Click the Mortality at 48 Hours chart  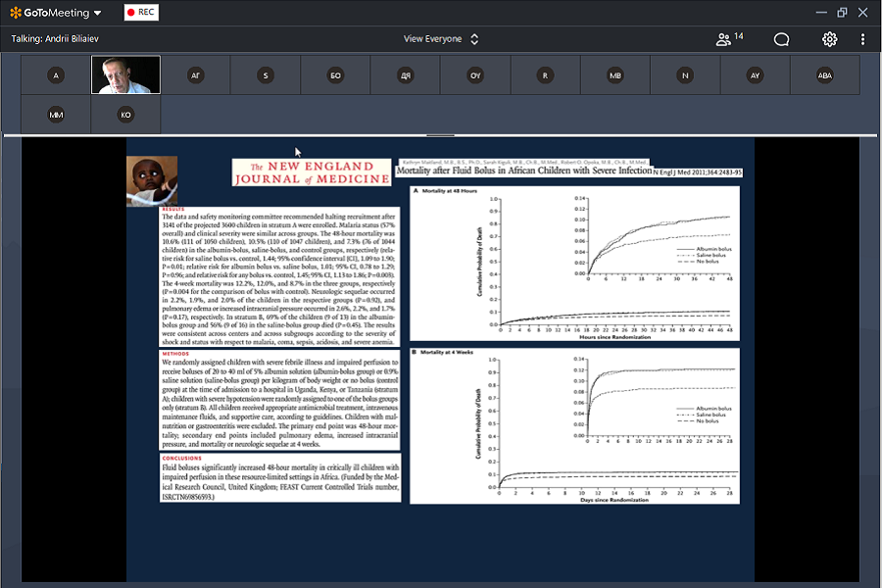click(x=574, y=264)
